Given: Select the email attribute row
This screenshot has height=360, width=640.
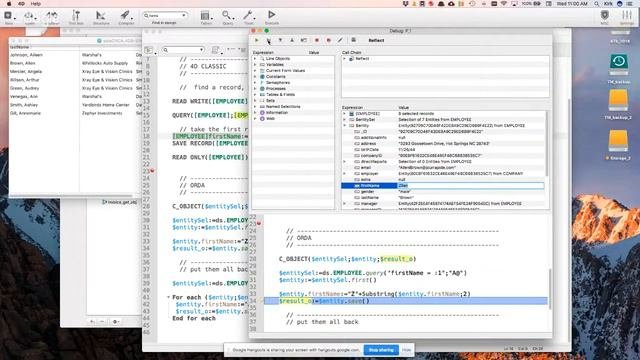Looking at the screenshot, I should [x=442, y=168].
